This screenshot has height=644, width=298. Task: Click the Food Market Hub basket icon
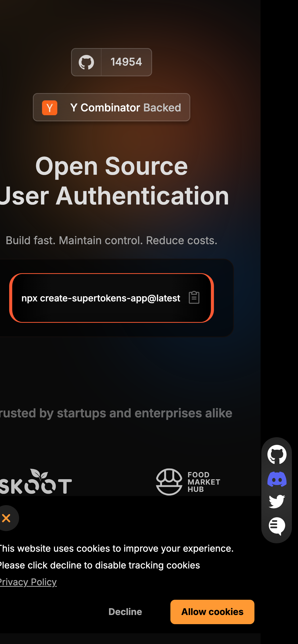169,482
